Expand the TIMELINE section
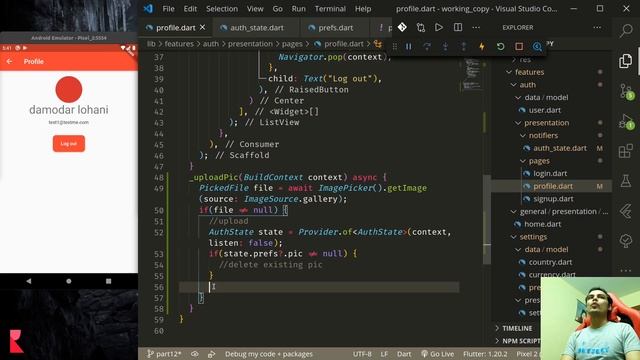This screenshot has width=640, height=360. [517, 328]
